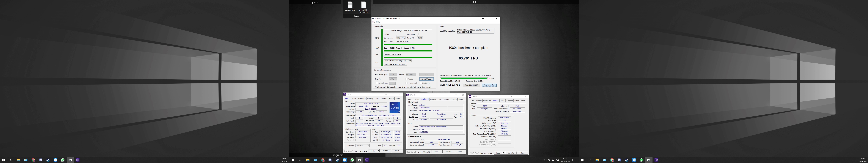Toggle the Pmode checkbox
The image size is (868, 163).
pos(407,79)
